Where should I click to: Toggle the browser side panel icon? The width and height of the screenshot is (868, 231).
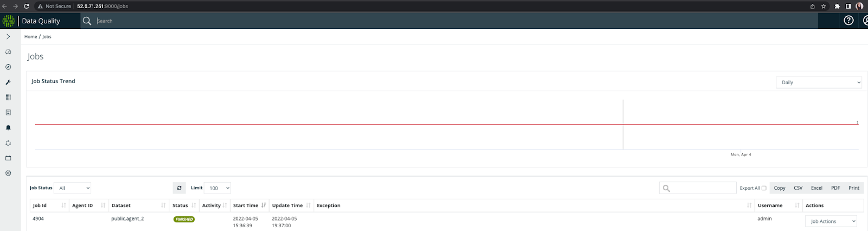848,6
